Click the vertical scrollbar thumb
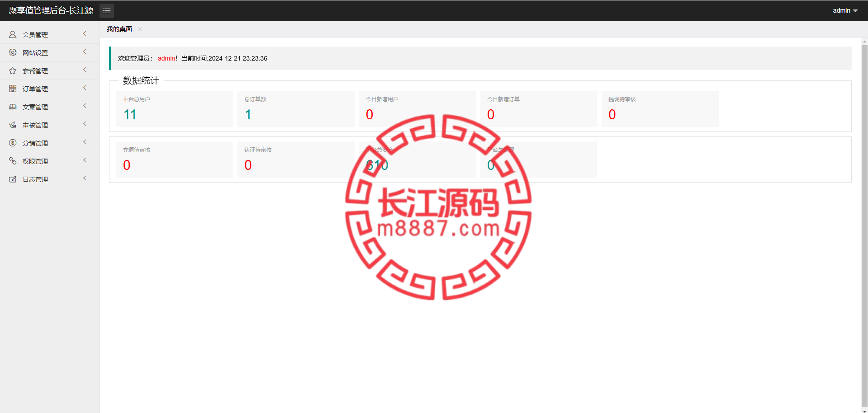Viewport: 868px width, 413px height. (864, 225)
